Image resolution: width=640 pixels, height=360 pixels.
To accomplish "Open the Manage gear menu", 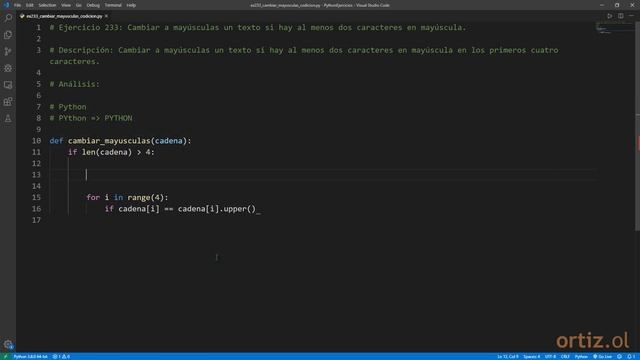I will point(8,344).
